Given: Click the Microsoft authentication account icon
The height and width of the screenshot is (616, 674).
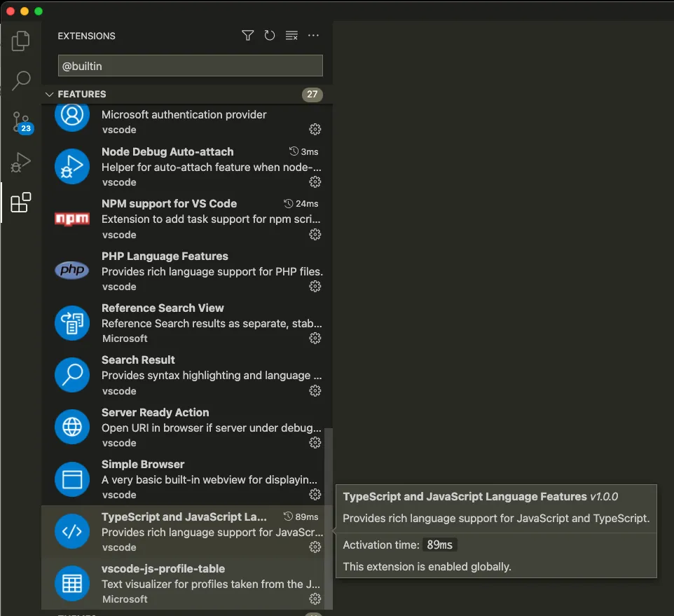Looking at the screenshot, I should [x=72, y=115].
